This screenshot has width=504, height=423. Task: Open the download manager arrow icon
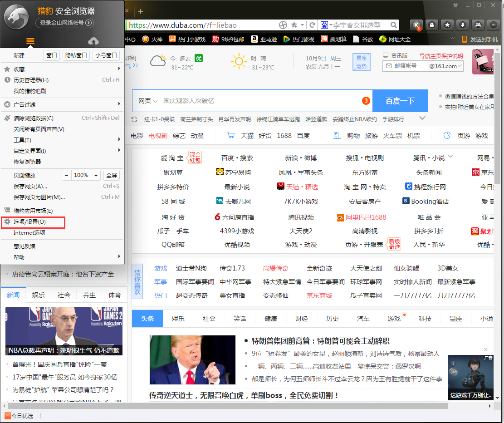(463, 25)
